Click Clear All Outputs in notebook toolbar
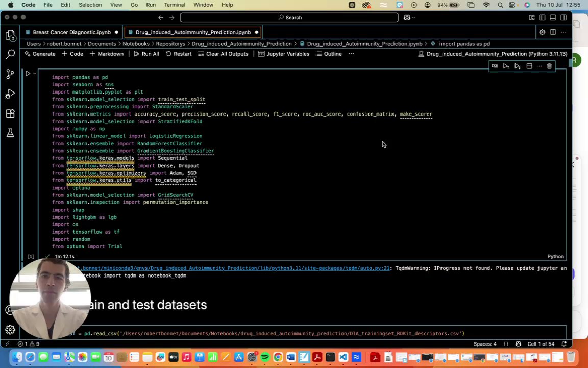 point(223,54)
